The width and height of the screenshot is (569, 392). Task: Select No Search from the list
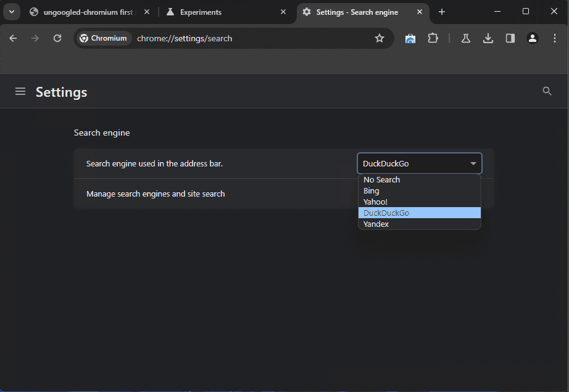click(382, 180)
